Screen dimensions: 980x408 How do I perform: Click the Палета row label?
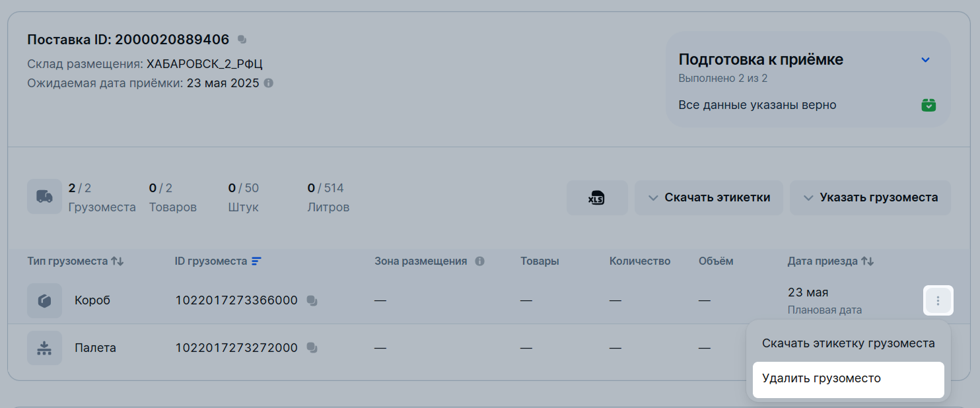[96, 348]
